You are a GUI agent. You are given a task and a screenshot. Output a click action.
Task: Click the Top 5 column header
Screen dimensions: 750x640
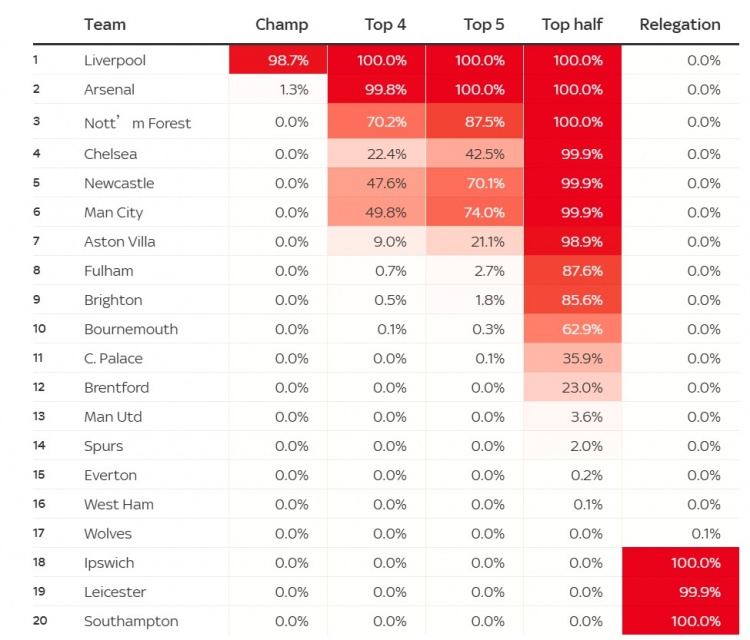click(x=484, y=24)
